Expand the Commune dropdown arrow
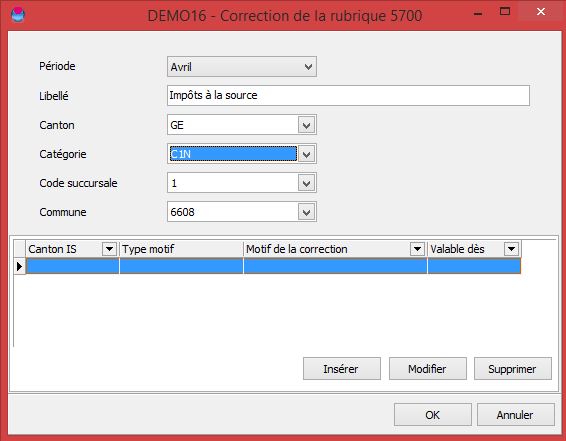 click(x=306, y=212)
